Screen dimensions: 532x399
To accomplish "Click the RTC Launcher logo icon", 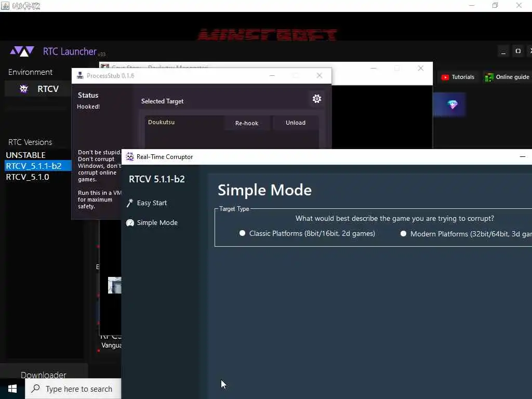I will [22, 51].
